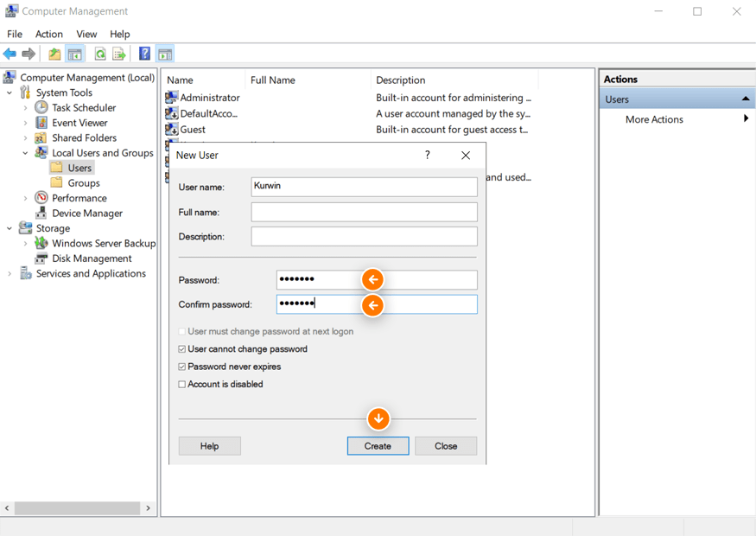Click the Create button

[x=378, y=445]
